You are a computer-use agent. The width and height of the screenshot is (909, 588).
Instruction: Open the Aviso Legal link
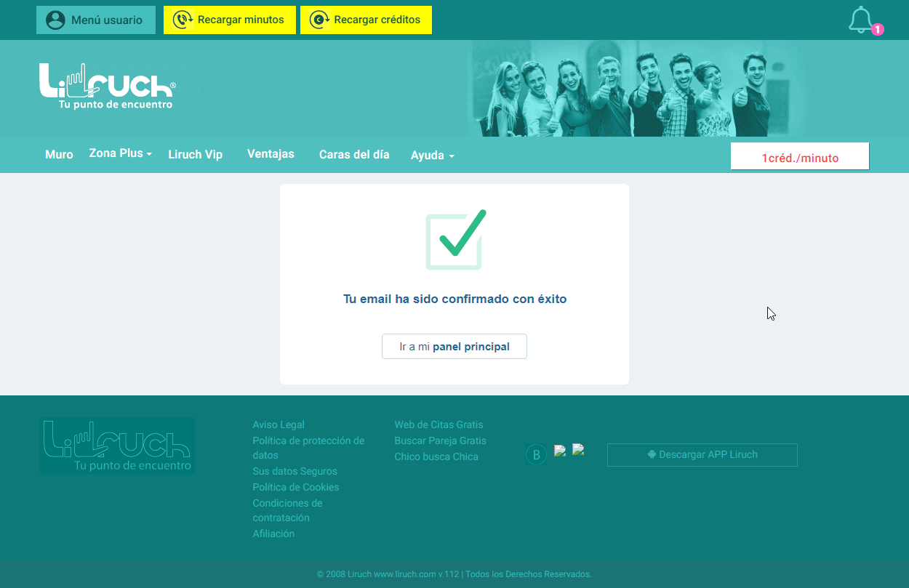tap(279, 424)
